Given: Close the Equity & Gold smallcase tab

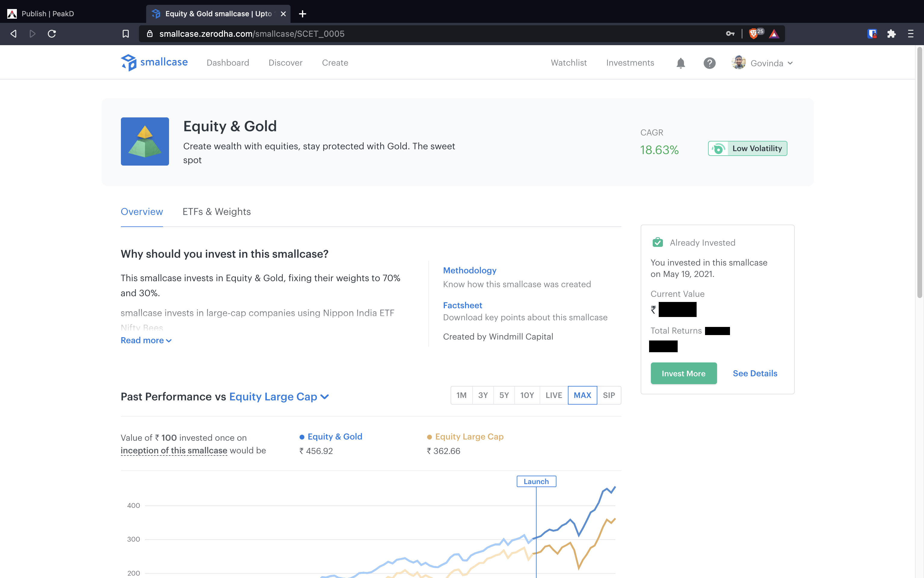Looking at the screenshot, I should click(x=283, y=14).
